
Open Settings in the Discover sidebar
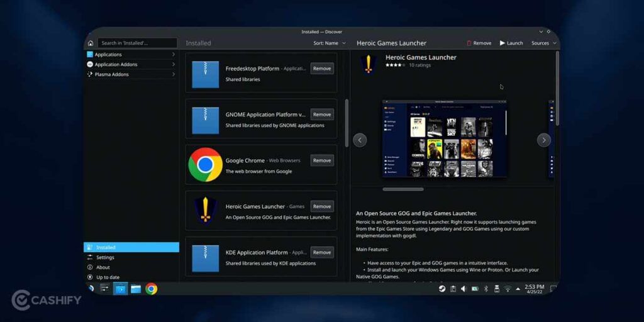pos(131,257)
